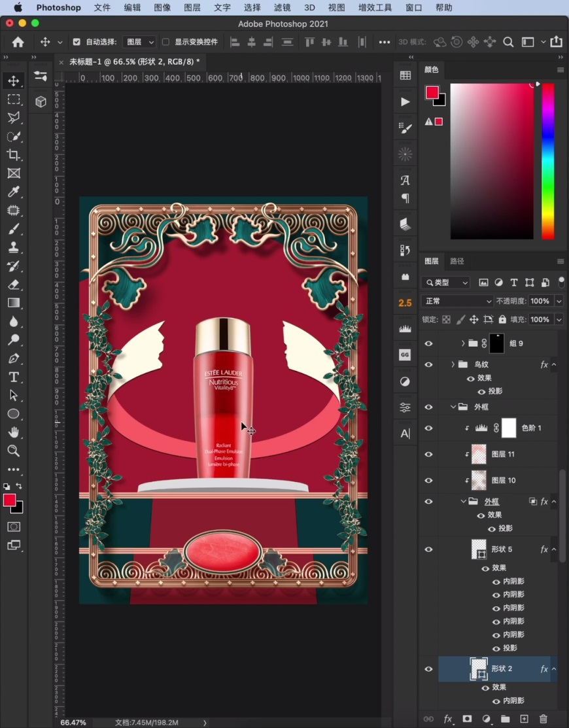
Task: Select the Blur tool
Action: (14, 321)
